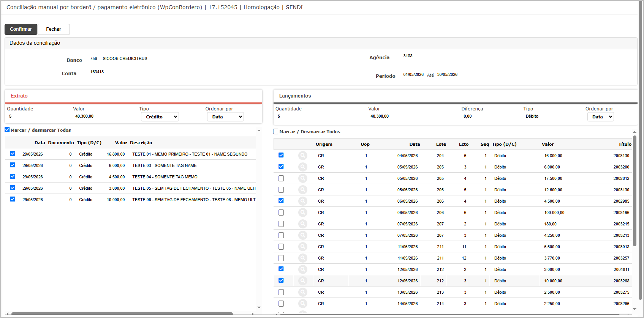The height and width of the screenshot is (318, 644).
Task: Click 'TESTE 03 - SOMENTE TAG NAME' description
Action: [x=165, y=165]
